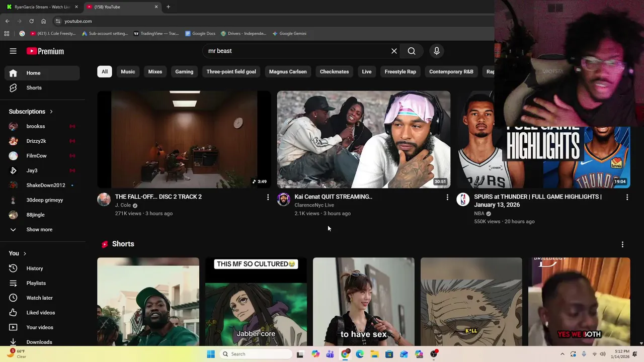Open the brooksx subscription channel
This screenshot has width=644, height=362.
pos(42,126)
